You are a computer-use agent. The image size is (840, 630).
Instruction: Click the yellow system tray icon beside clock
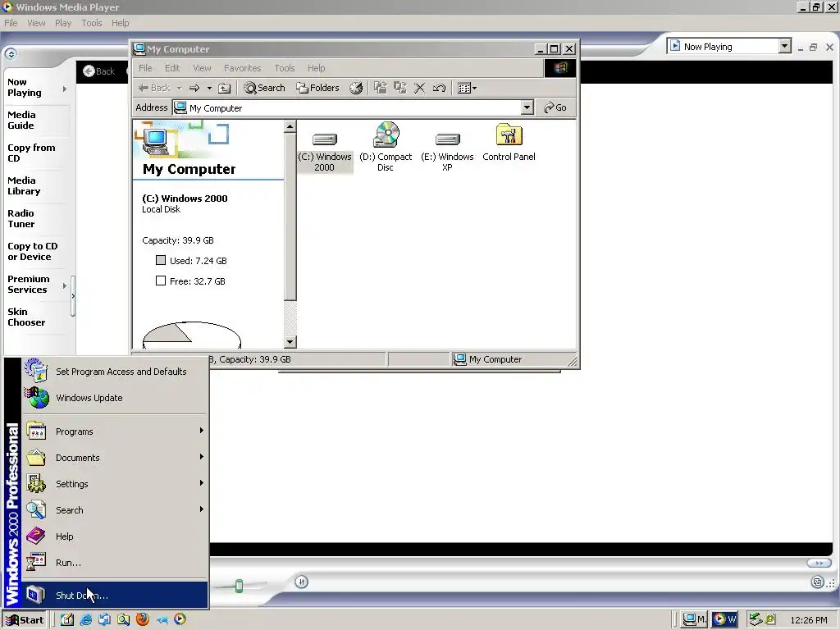tap(770, 619)
